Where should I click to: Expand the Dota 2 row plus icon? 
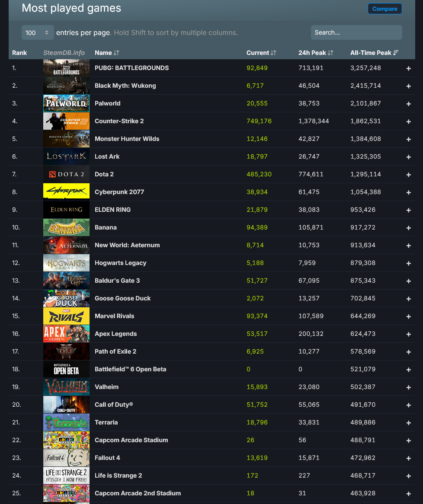point(409,175)
